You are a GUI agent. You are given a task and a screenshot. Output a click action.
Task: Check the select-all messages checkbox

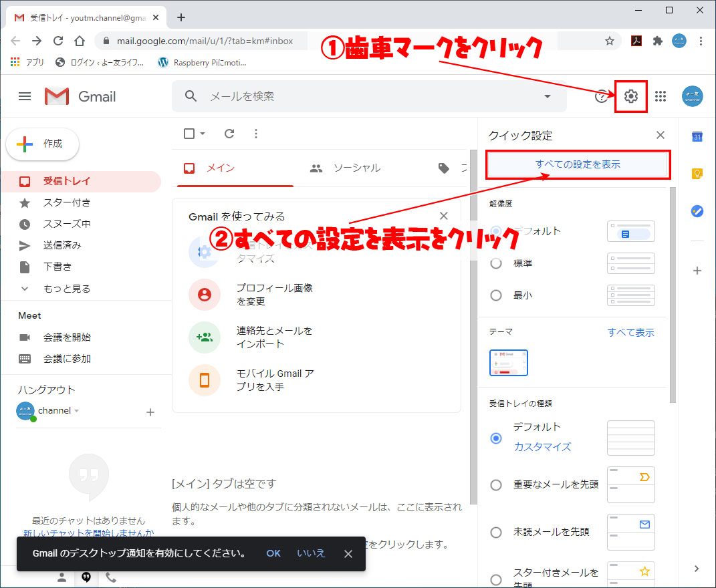pos(189,134)
